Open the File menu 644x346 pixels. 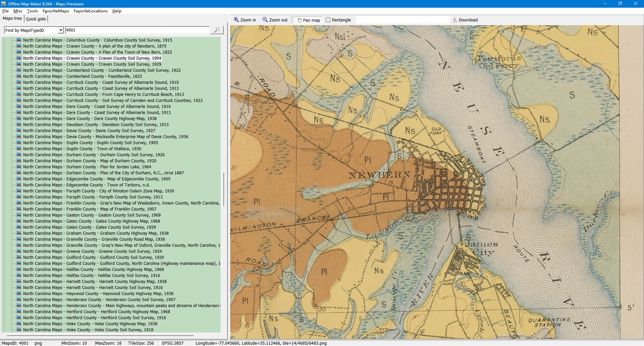coord(5,11)
